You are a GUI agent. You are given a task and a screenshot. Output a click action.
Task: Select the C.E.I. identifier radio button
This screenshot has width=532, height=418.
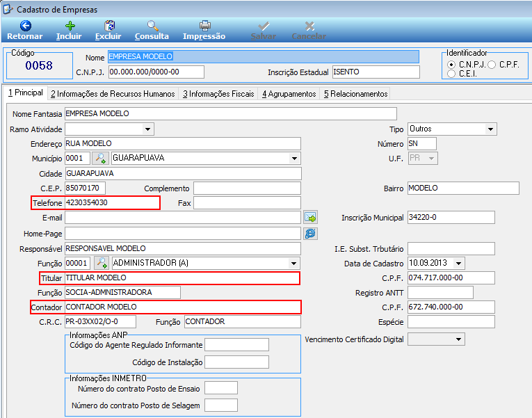tap(451, 74)
